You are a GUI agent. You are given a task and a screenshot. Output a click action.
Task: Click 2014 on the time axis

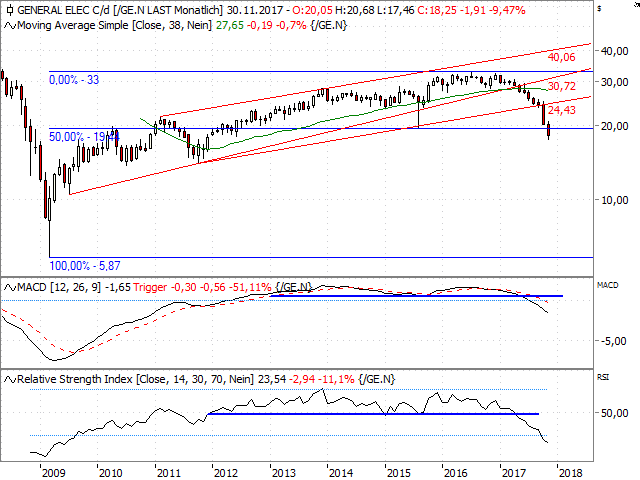click(x=340, y=472)
